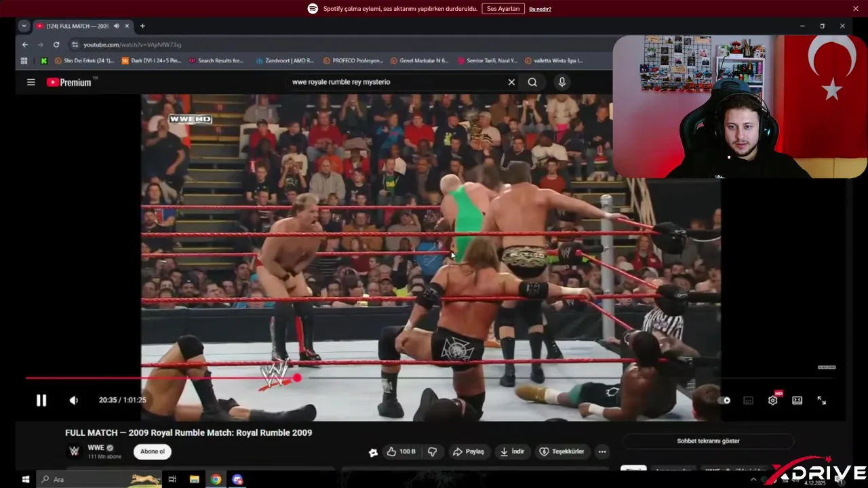868x488 pixels.
Task: Close the FULL MATCH browser tab
Action: [x=127, y=26]
